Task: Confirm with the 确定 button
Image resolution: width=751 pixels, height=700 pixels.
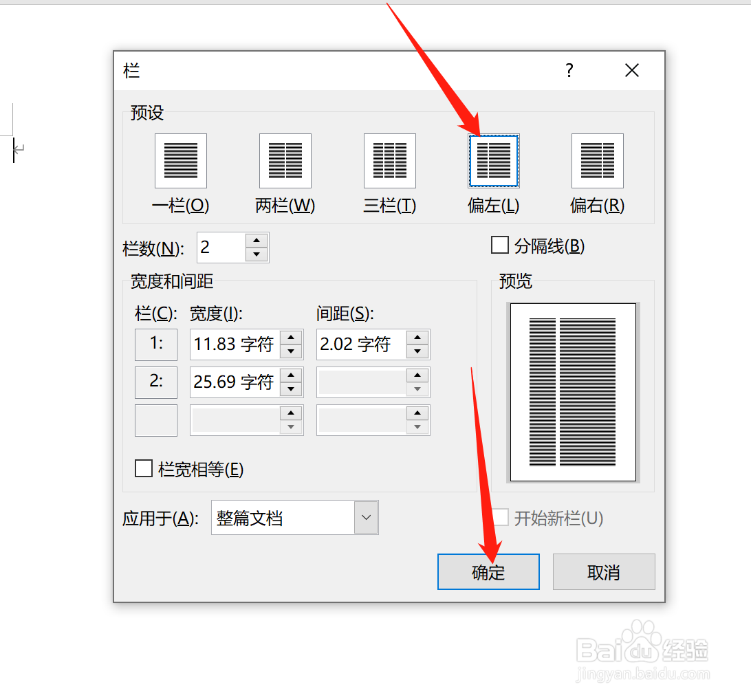Action: pyautogui.click(x=488, y=571)
